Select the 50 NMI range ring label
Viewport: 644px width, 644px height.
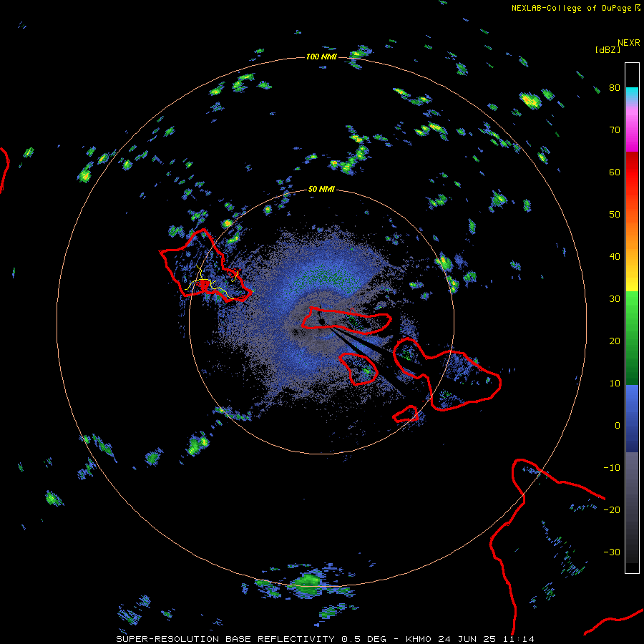[x=321, y=190]
